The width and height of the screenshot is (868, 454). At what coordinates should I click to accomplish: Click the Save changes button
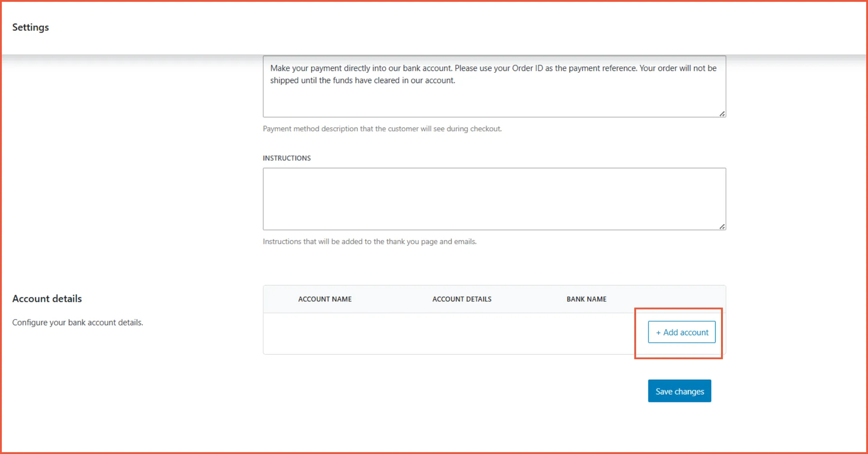pos(679,391)
